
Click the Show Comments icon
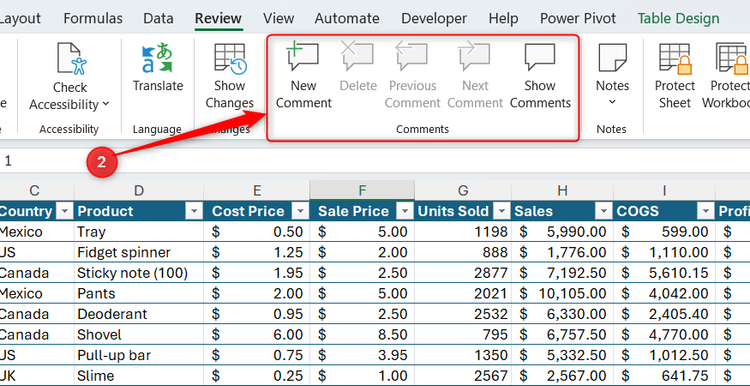click(x=540, y=56)
